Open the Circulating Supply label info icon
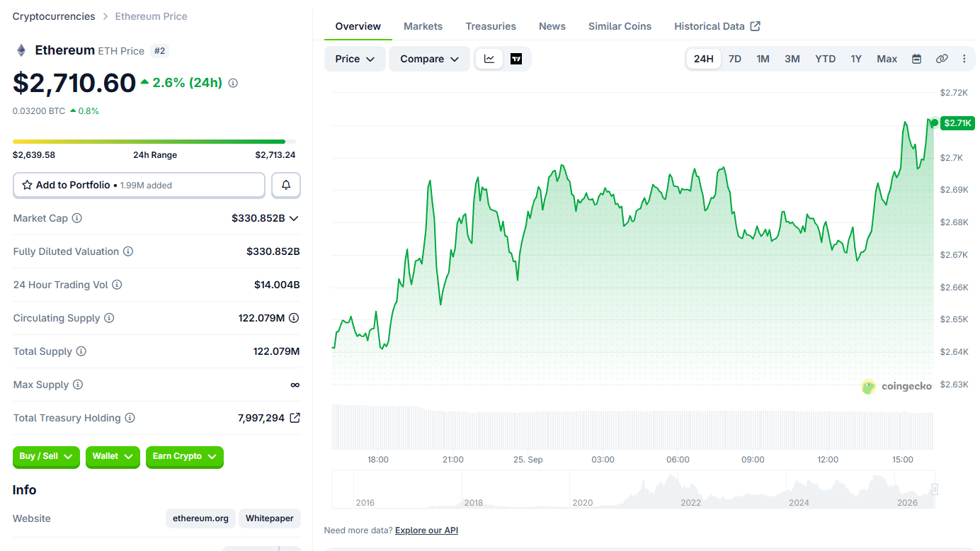This screenshot has height=551, width=980. pyautogui.click(x=109, y=318)
